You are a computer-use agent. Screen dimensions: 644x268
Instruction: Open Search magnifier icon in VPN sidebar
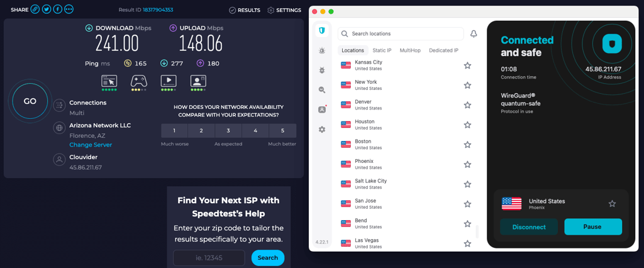tap(322, 89)
